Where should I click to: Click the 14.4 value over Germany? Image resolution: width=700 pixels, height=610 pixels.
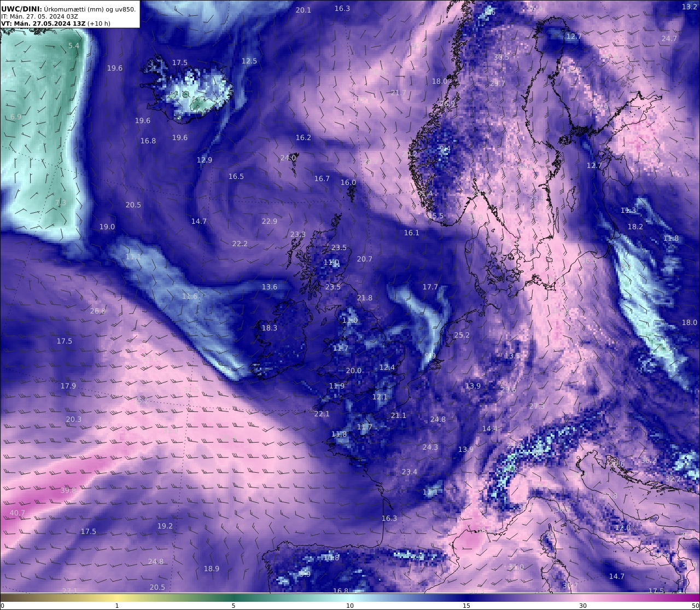pyautogui.click(x=490, y=429)
